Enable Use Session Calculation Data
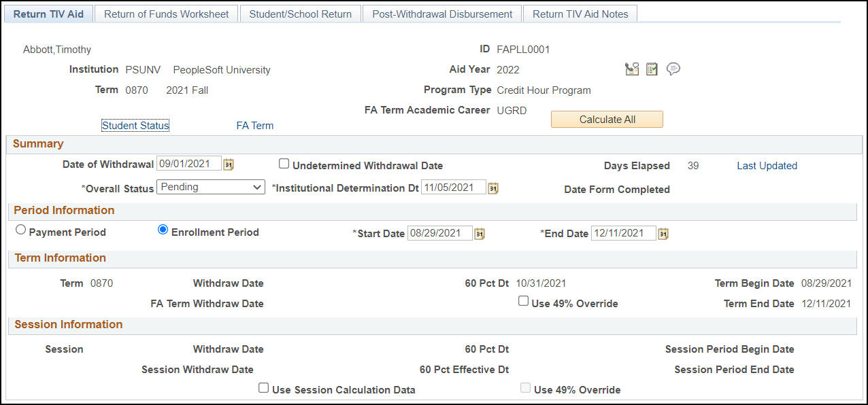This screenshot has width=868, height=405. pyautogui.click(x=263, y=387)
